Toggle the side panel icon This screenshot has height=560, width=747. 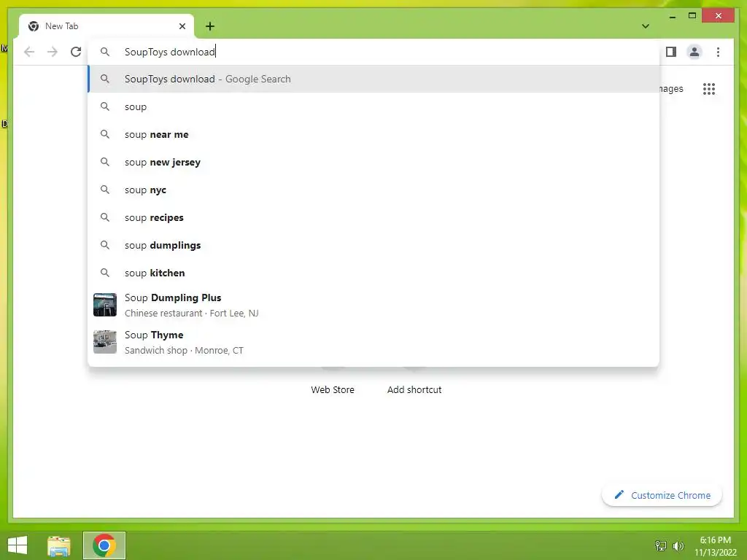pos(671,52)
